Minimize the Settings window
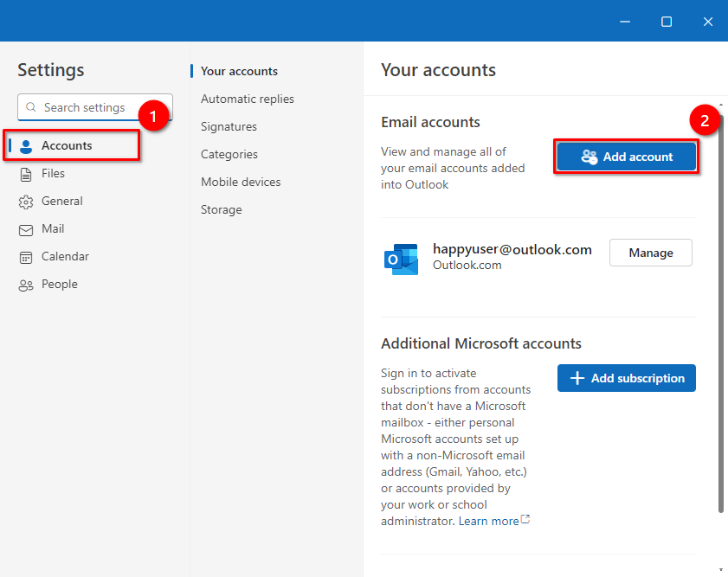 (x=625, y=22)
